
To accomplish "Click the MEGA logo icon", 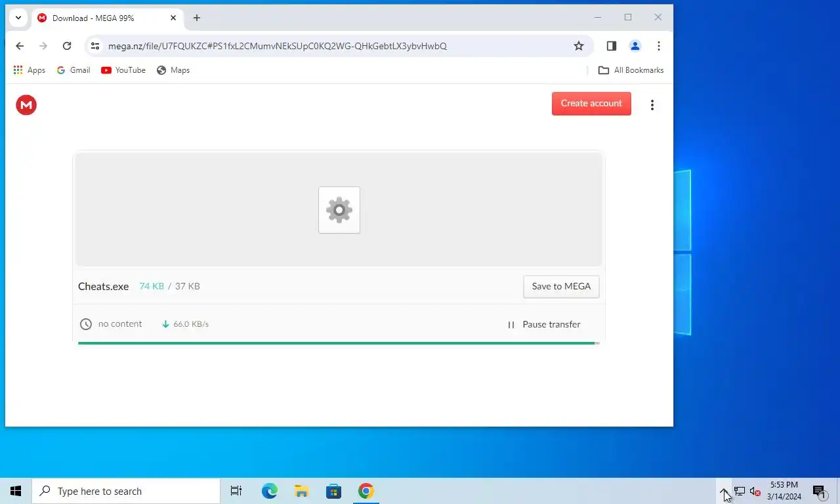I will (26, 105).
